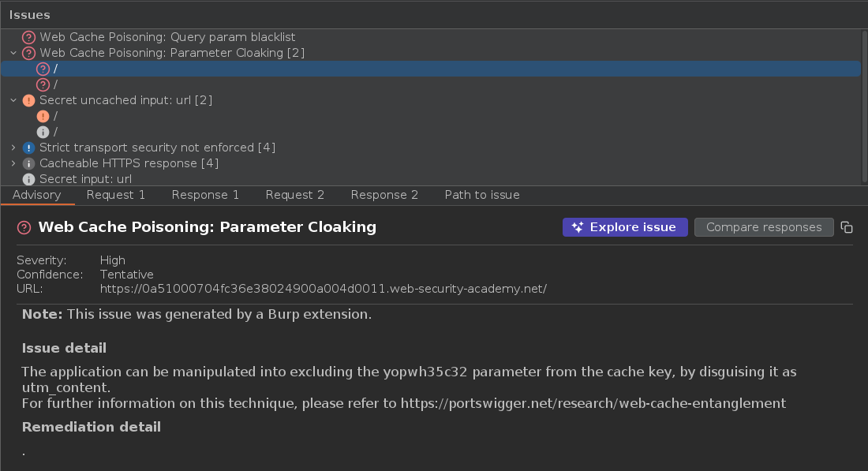Open the Response 2 tab

coord(384,195)
